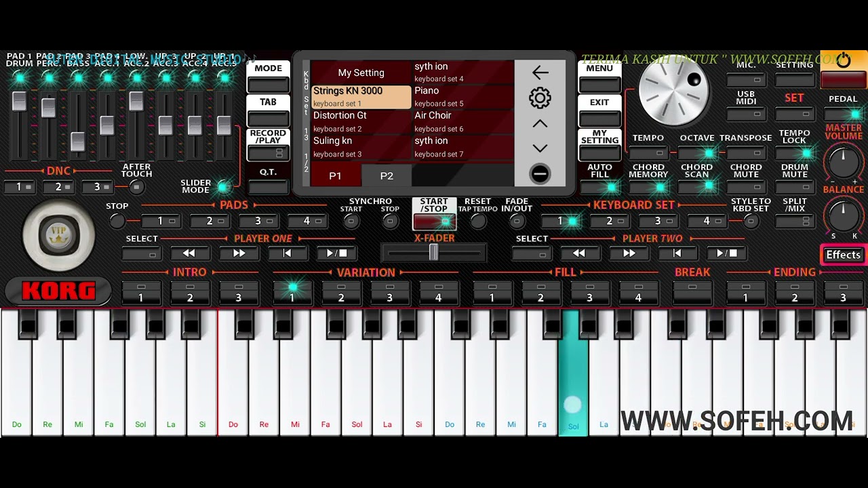The height and width of the screenshot is (488, 868).
Task: Open My Setting in the display list
Action: click(x=361, y=73)
